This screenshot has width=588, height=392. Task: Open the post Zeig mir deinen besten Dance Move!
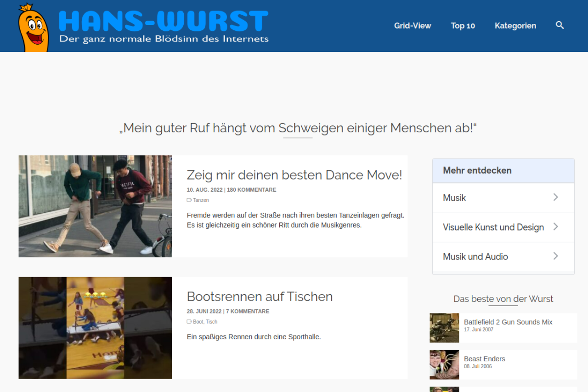294,175
